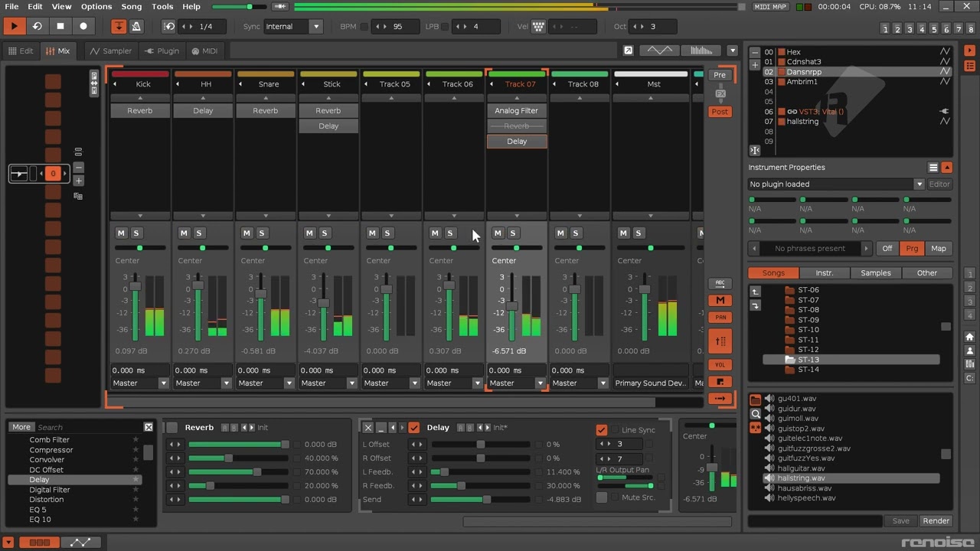Show the scopes waveform view
980x551 pixels.
pyautogui.click(x=659, y=51)
